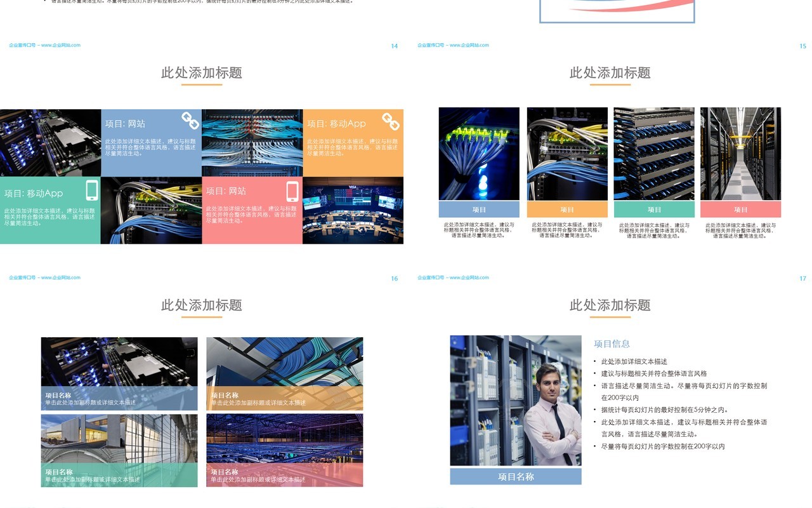Click the orange 项目 label on slide 15

(x=567, y=210)
